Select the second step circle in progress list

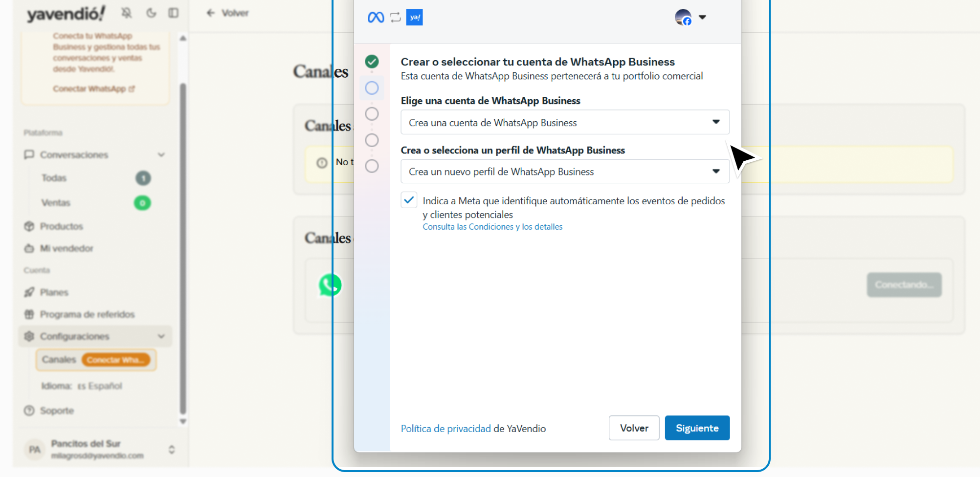(372, 88)
